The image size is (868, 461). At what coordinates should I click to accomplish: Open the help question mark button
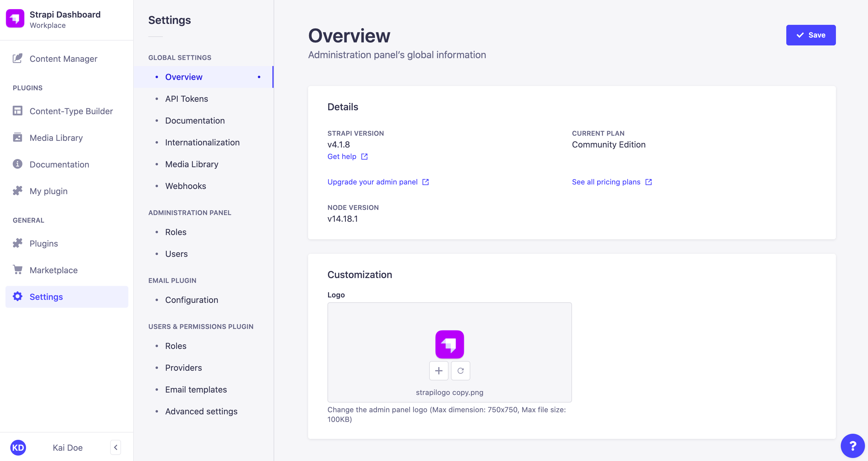[853, 446]
